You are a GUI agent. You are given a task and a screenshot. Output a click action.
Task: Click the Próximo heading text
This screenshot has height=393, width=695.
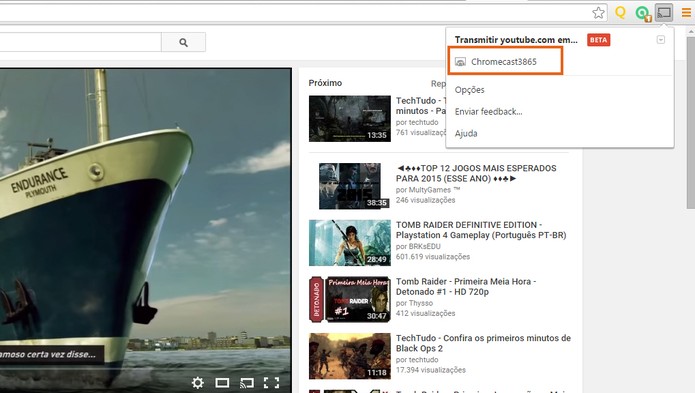(325, 83)
